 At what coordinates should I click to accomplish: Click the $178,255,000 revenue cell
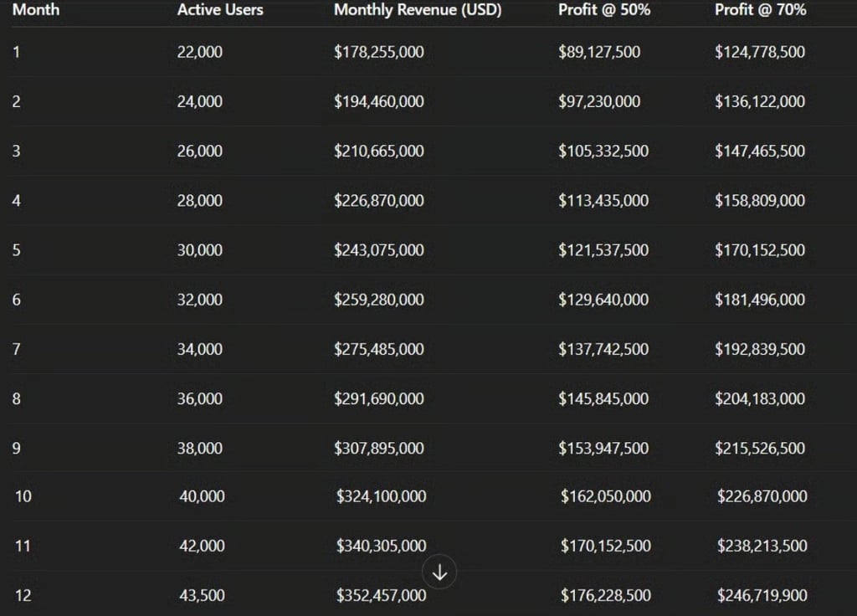[379, 52]
